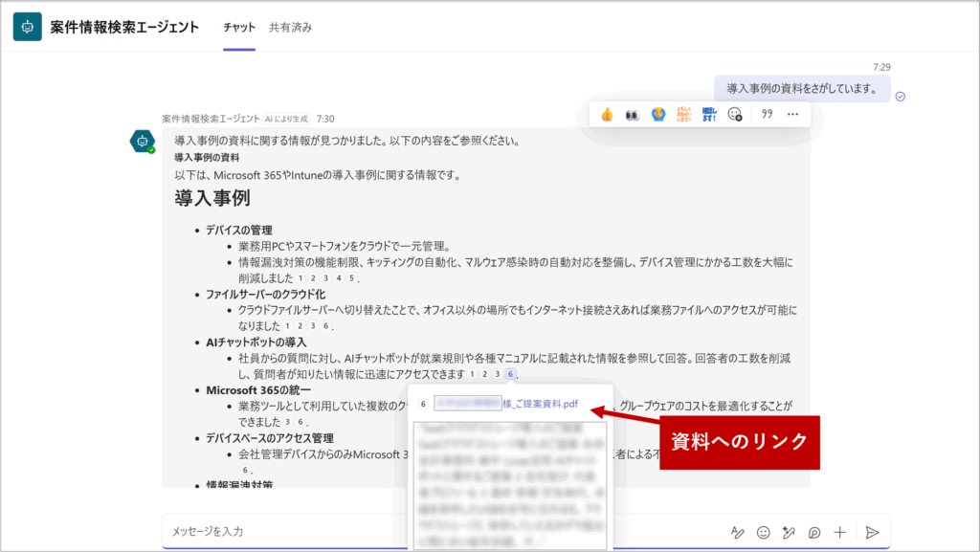Screen dimensions: 980x552
Task: Open the emoji picker in compose box
Action: click(x=763, y=532)
